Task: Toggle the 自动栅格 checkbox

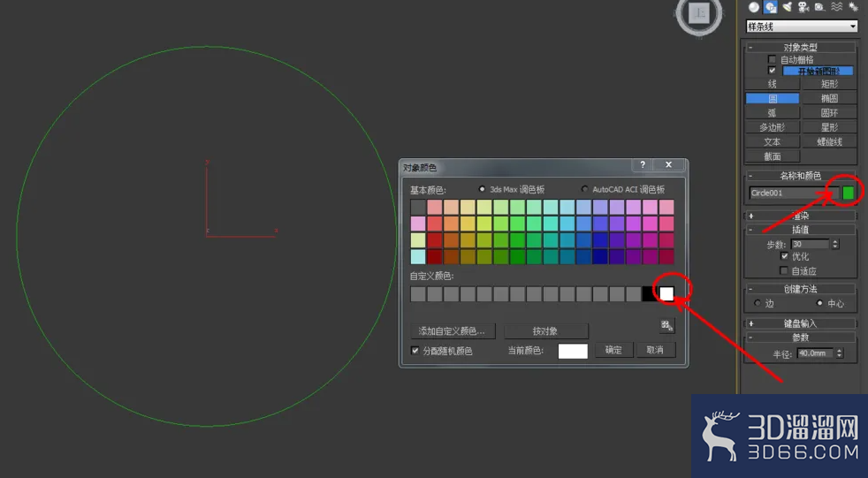Action: tap(772, 59)
